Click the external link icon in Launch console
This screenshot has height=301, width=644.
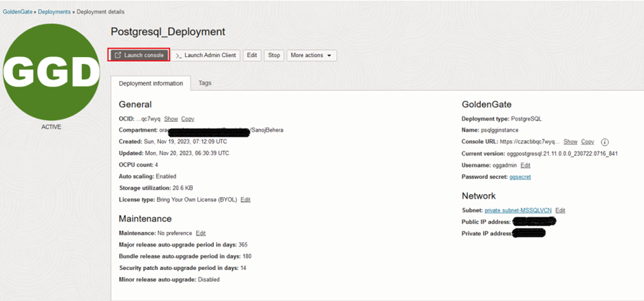pyautogui.click(x=118, y=56)
